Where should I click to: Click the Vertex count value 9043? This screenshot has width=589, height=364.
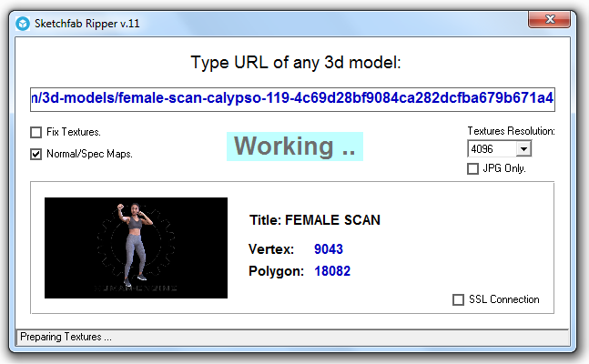(328, 248)
